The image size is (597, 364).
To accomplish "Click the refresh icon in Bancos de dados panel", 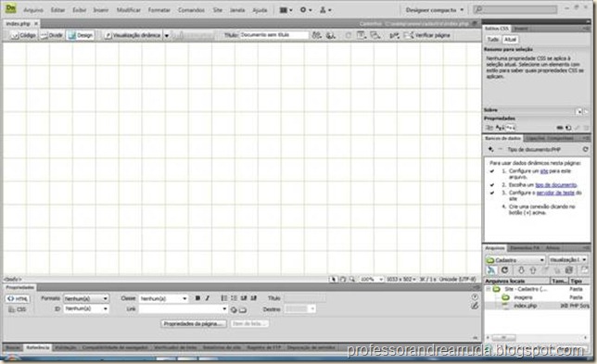I will tap(585, 149).
